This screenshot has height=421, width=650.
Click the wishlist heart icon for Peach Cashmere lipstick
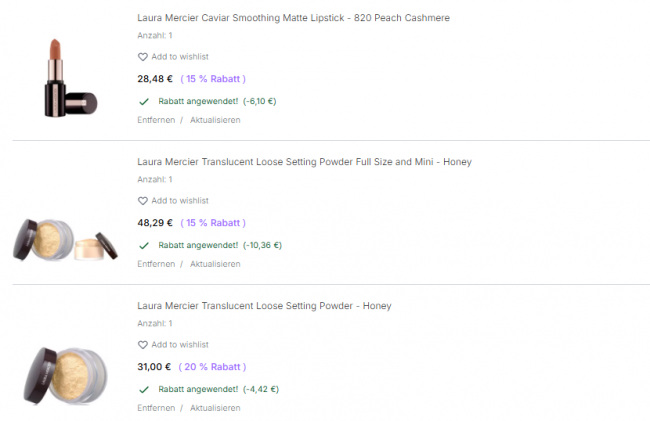click(143, 57)
